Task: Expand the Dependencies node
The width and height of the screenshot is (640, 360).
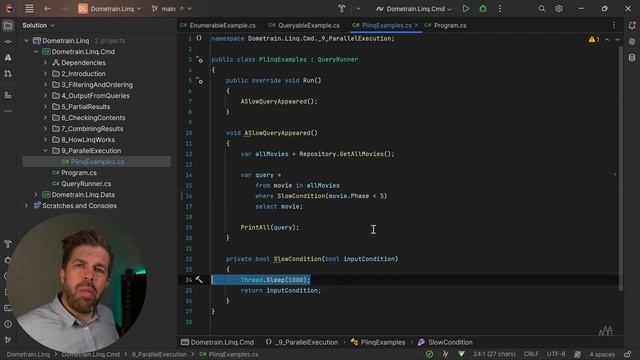Action: tap(45, 62)
